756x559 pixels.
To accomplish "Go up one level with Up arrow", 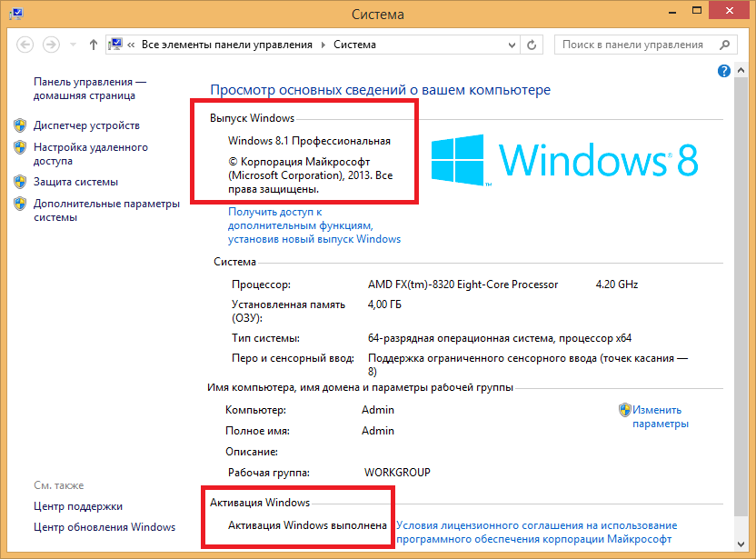I will click(x=93, y=45).
